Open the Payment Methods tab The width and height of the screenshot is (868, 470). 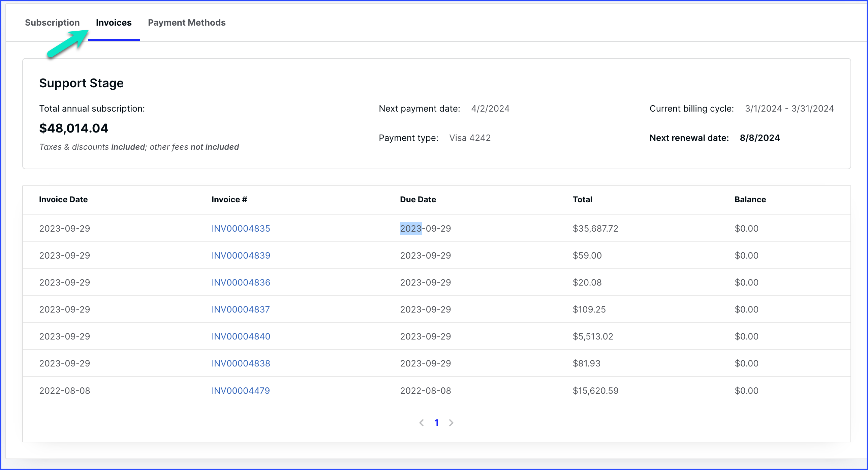pos(187,23)
